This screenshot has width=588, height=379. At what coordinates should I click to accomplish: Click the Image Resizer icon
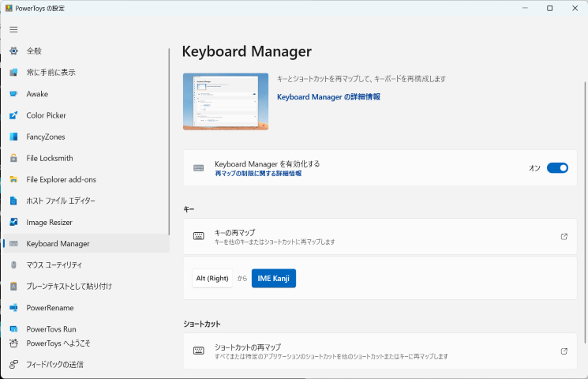[13, 223]
